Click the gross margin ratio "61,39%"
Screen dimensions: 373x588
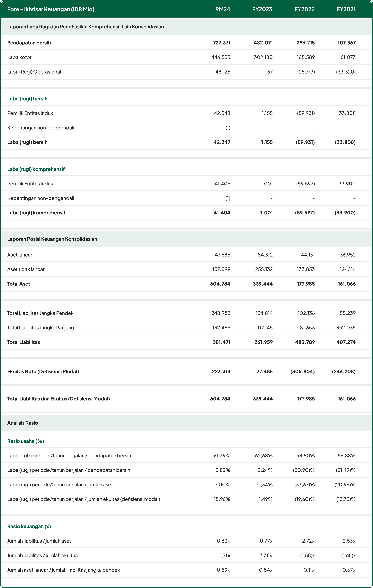pyautogui.click(x=222, y=456)
